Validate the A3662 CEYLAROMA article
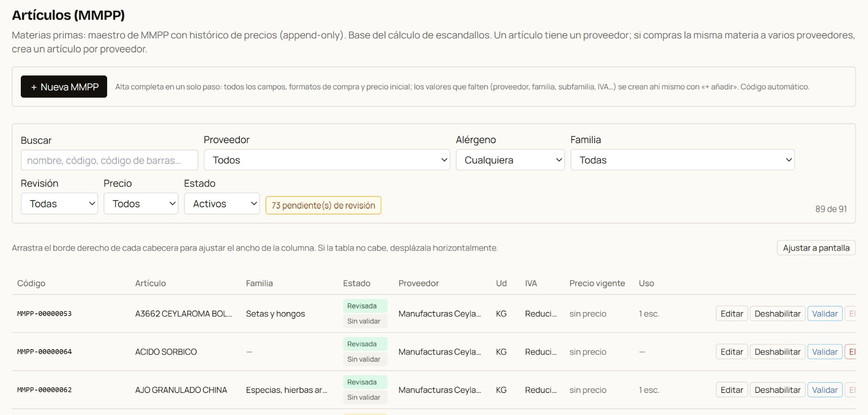Viewport: 868px width, 415px height. 825,314
